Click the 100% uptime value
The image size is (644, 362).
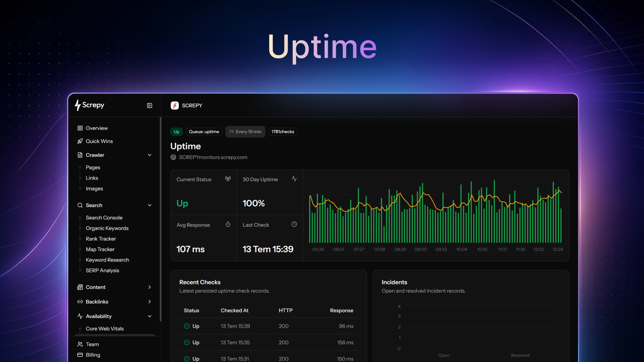(254, 203)
